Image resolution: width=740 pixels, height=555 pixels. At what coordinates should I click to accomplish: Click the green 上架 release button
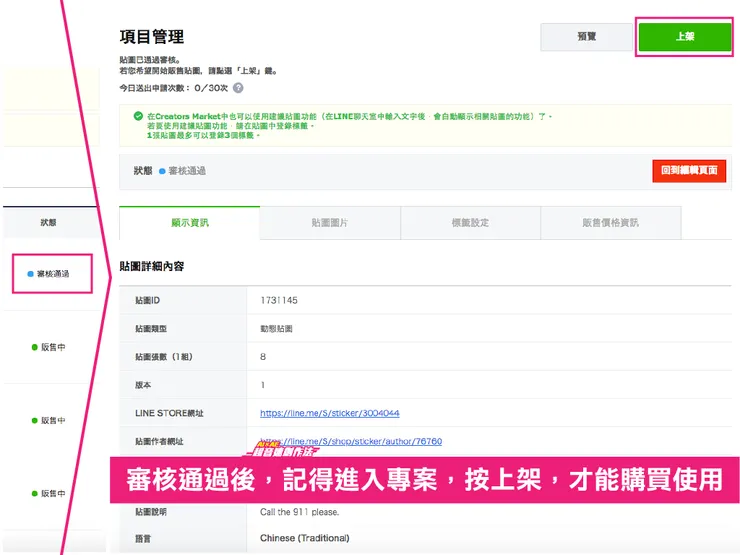coord(684,37)
